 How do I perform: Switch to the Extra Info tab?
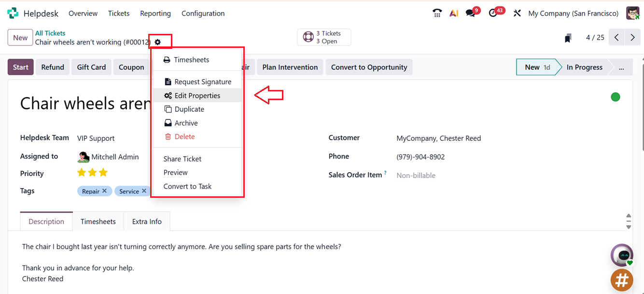pos(147,221)
